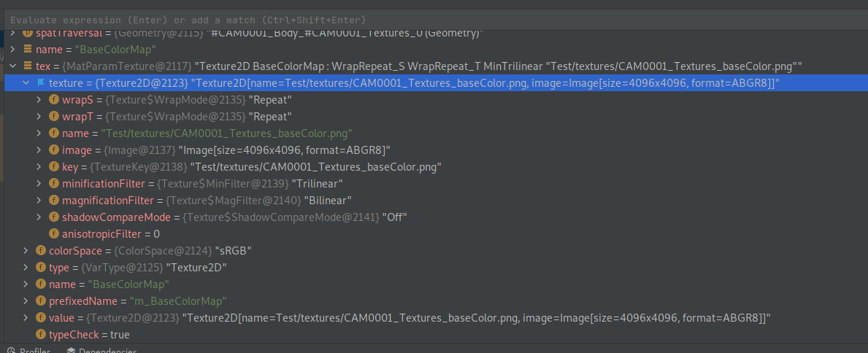
Task: Select the "Bilinear" magnification value
Action: pyautogui.click(x=328, y=200)
